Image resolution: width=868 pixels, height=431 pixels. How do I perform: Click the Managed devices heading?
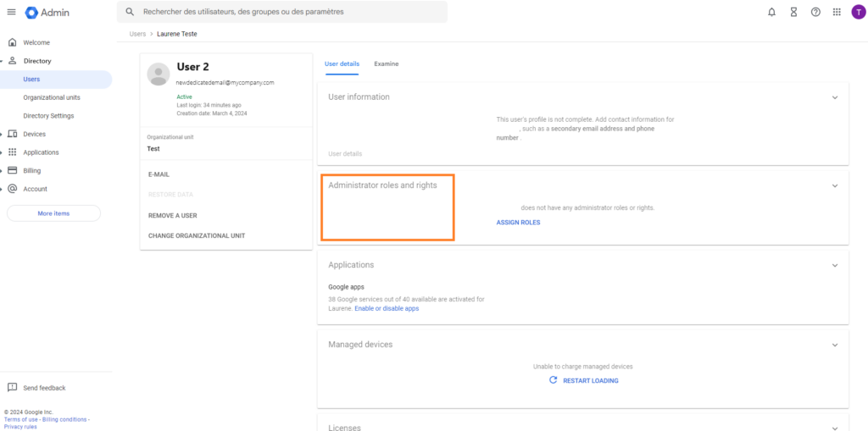pyautogui.click(x=360, y=344)
